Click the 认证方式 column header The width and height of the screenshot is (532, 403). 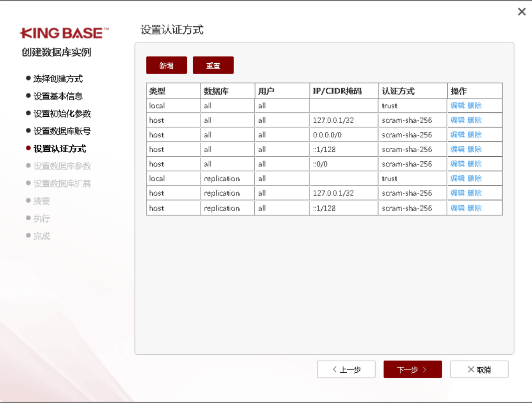(x=413, y=91)
